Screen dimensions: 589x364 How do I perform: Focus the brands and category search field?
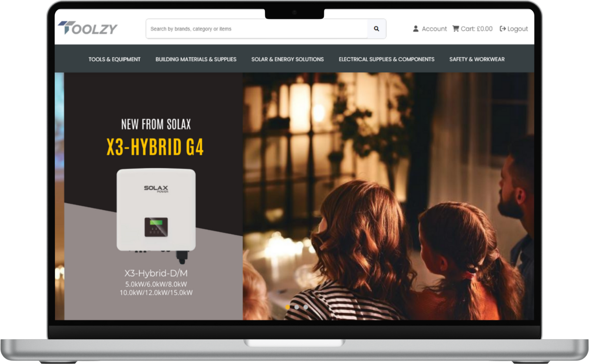pyautogui.click(x=256, y=29)
